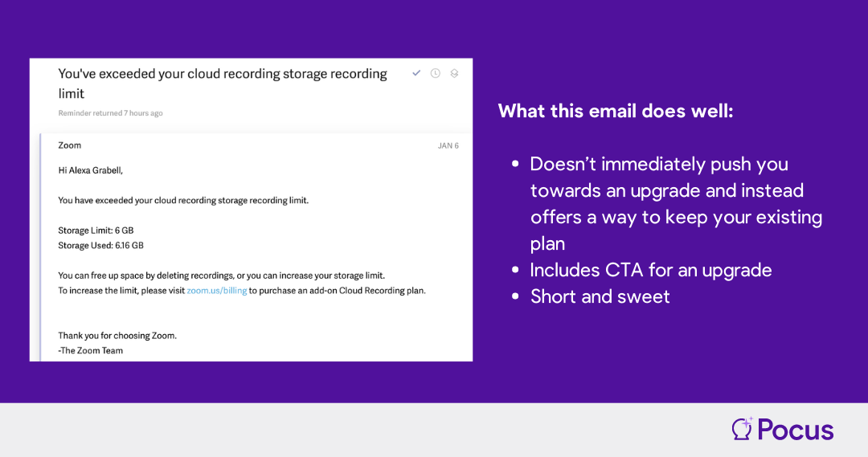The image size is (868, 457).
Task: Click 'Storage Used: 6.16 GB' line
Action: 100,245
